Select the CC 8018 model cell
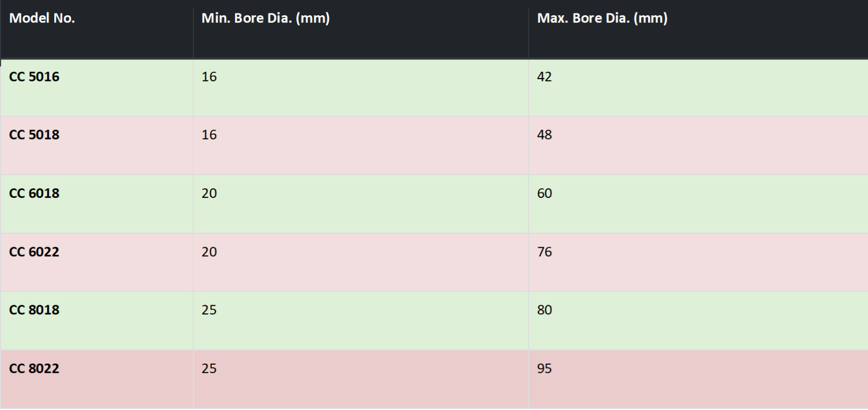 (x=34, y=310)
